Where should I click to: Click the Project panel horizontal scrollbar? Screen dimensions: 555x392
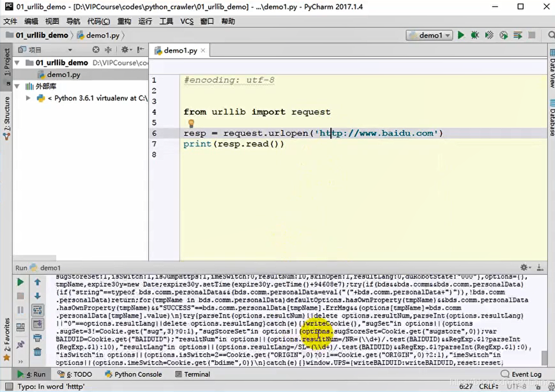pyautogui.click(x=34, y=258)
